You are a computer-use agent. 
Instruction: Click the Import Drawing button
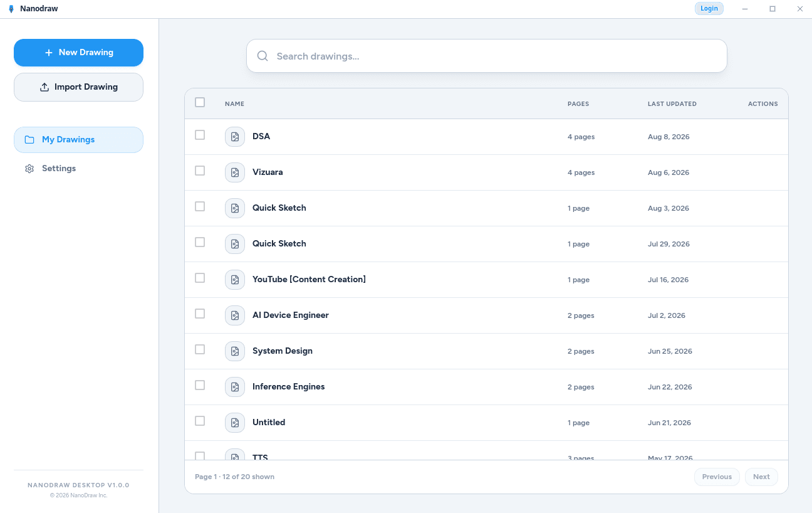78,87
